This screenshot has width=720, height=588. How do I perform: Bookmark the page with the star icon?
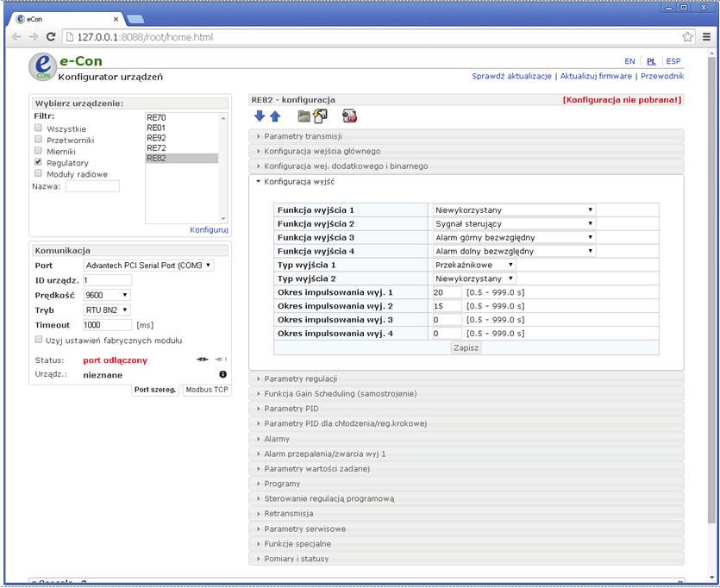[x=687, y=37]
